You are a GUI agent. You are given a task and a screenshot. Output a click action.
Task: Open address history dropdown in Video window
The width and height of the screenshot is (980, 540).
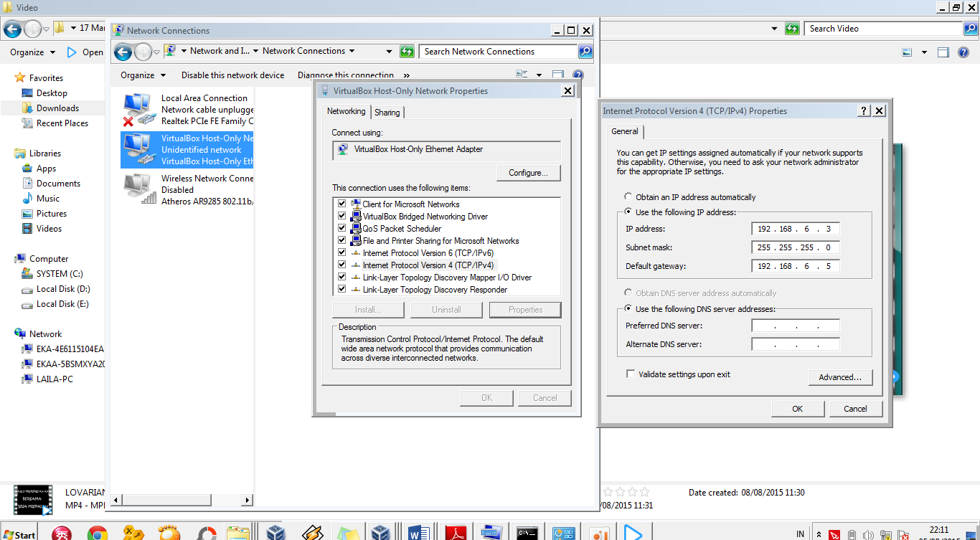click(774, 29)
